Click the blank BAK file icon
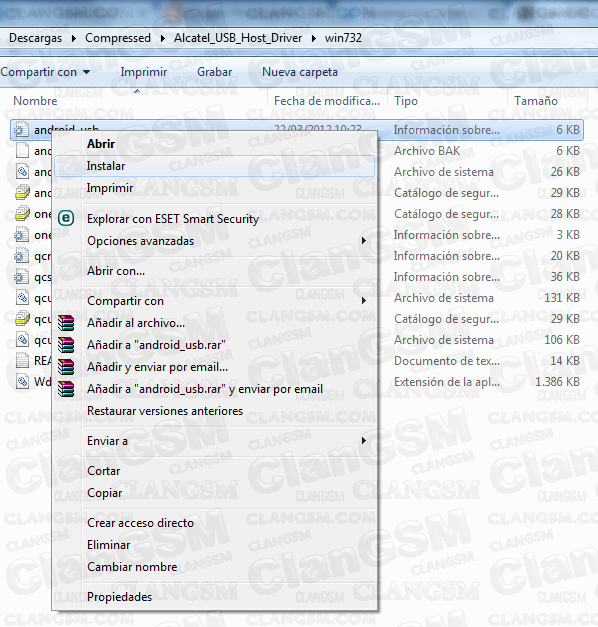This screenshot has height=627, width=598. pyautogui.click(x=22, y=151)
